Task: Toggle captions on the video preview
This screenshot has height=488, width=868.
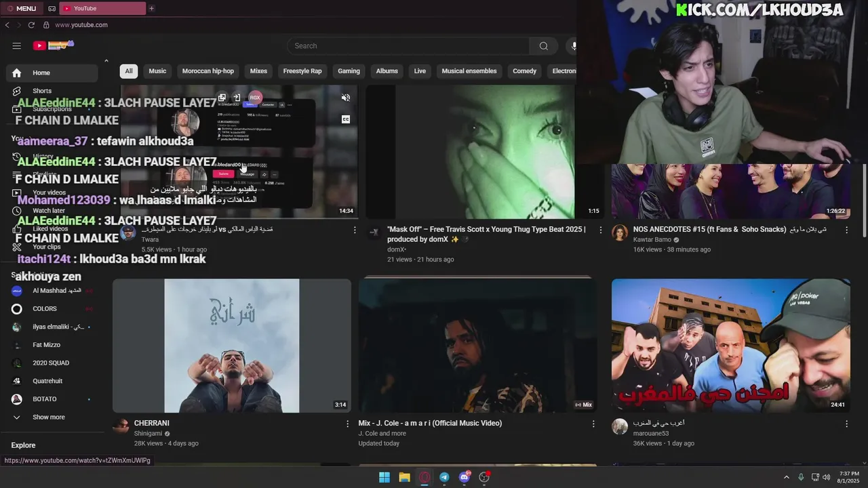Action: click(x=345, y=119)
